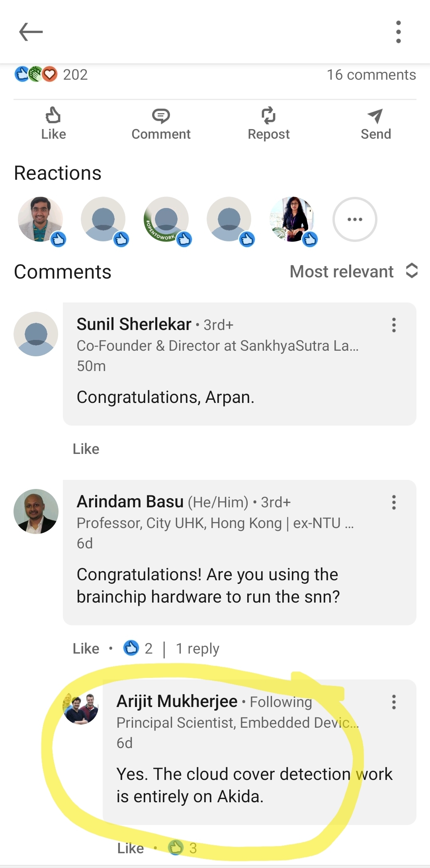Like Arijit Mukherjee's Akida reply
The width and height of the screenshot is (430, 868).
[x=131, y=848]
